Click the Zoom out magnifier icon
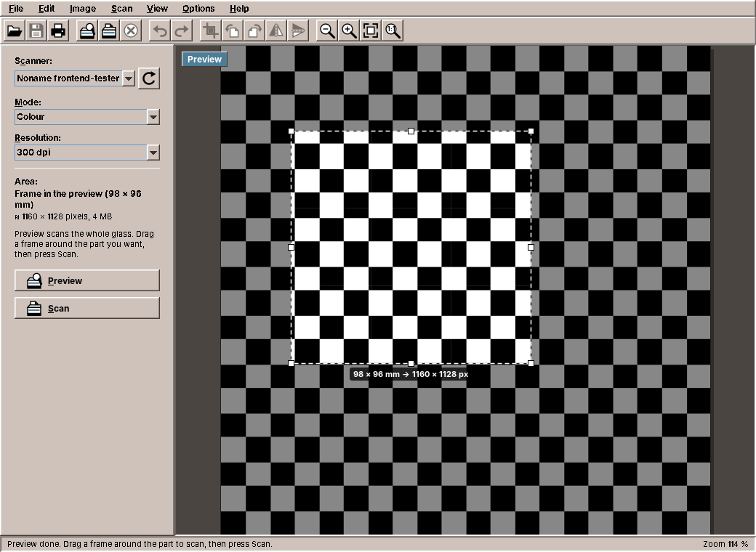The image size is (756, 552). pyautogui.click(x=327, y=31)
